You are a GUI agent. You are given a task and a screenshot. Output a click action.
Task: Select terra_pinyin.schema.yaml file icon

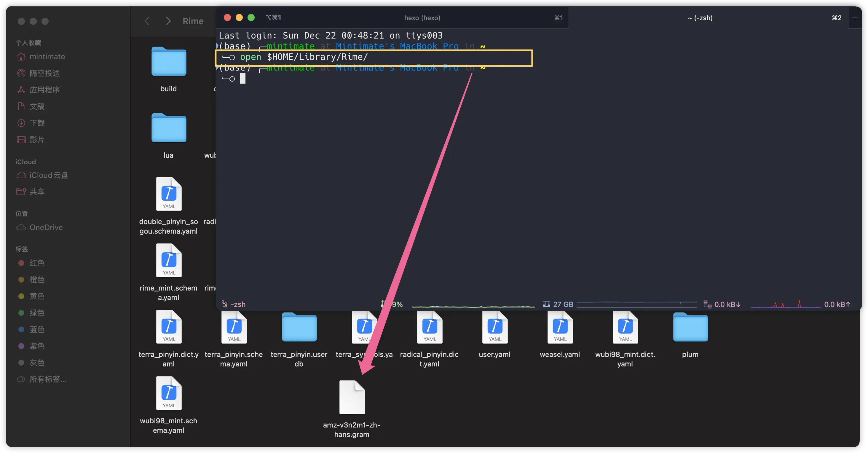tap(234, 327)
